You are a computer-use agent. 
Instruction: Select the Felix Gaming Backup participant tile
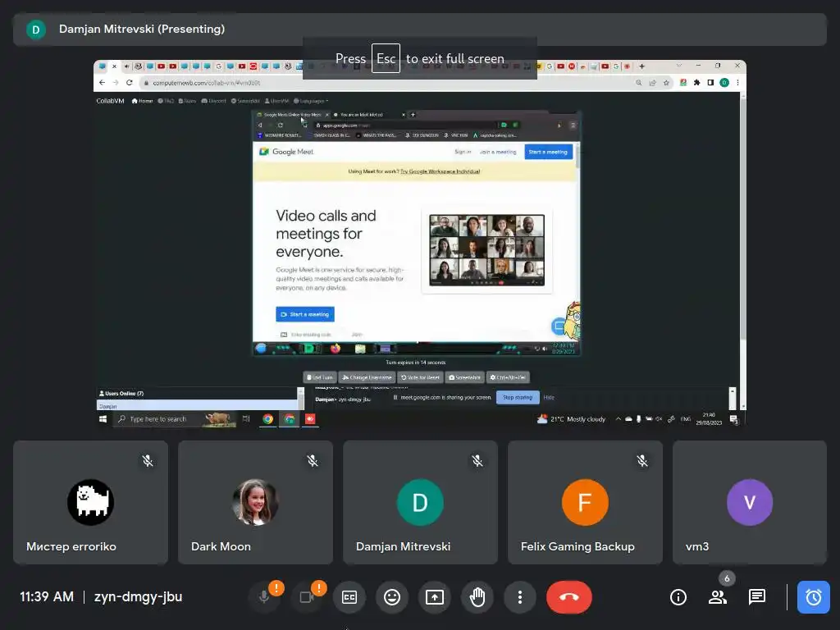click(x=585, y=503)
